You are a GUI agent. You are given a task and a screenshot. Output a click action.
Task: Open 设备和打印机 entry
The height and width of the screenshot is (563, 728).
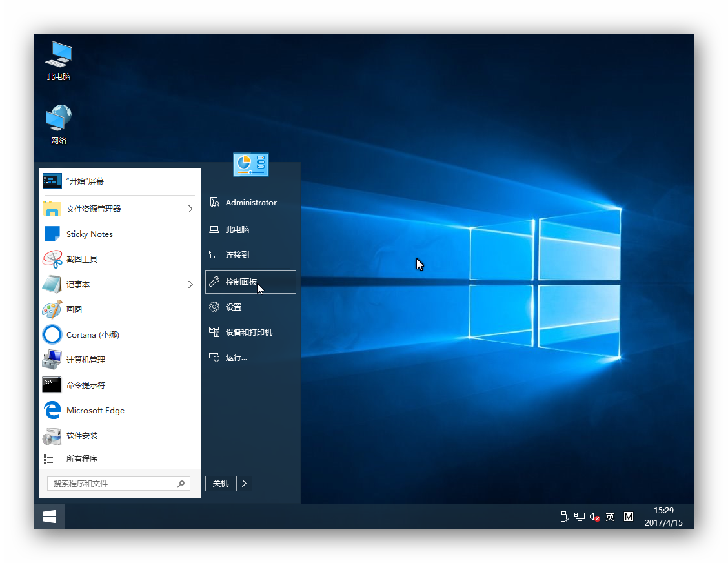point(248,332)
